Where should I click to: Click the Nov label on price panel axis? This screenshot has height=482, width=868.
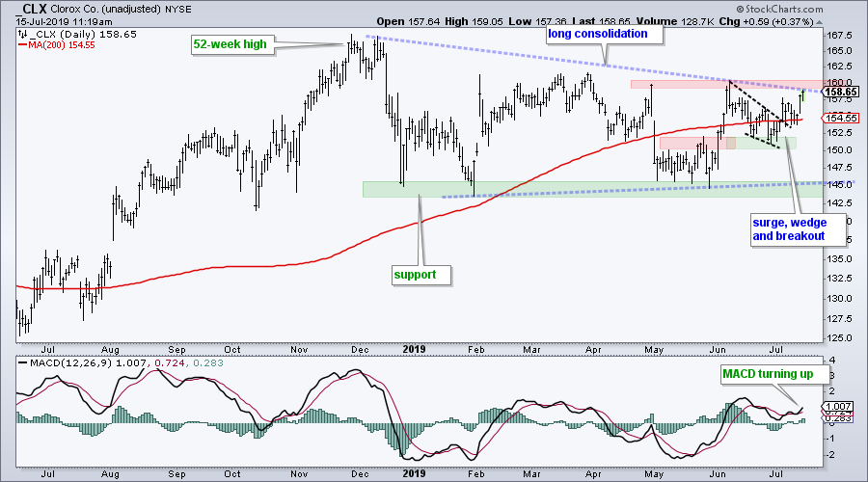pyautogui.click(x=299, y=350)
